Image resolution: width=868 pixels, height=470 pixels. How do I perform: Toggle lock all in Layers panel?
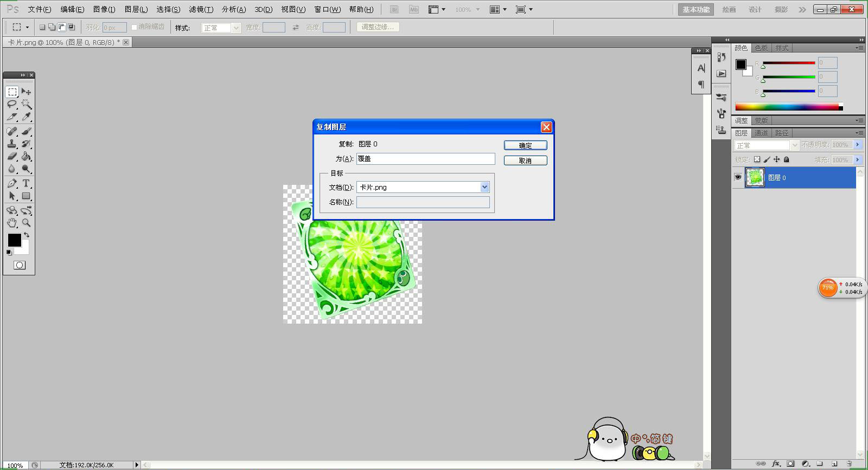[x=787, y=159]
